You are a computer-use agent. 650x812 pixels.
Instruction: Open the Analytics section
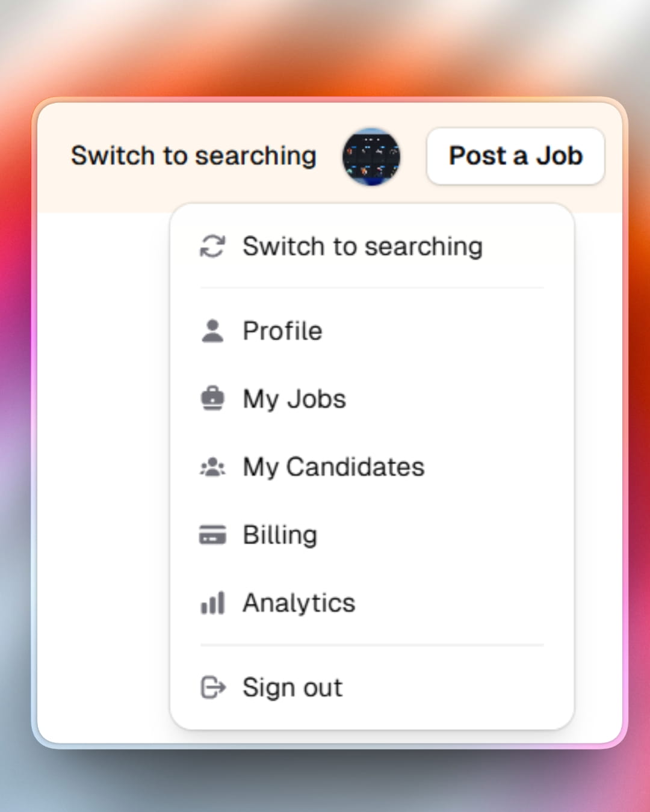[x=299, y=603]
